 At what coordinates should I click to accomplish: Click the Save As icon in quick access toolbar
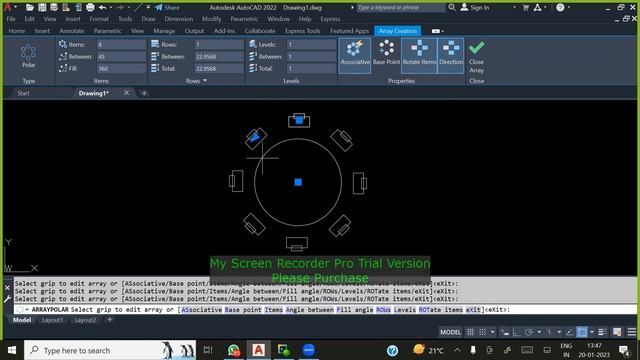[54, 7]
